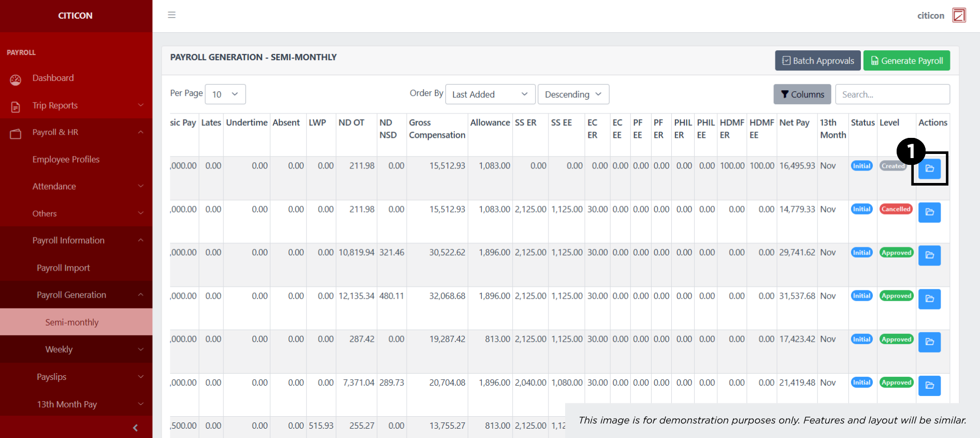The image size is (980, 438).
Task: Click the Payroll & HR folder icon
Action: pos(16,134)
